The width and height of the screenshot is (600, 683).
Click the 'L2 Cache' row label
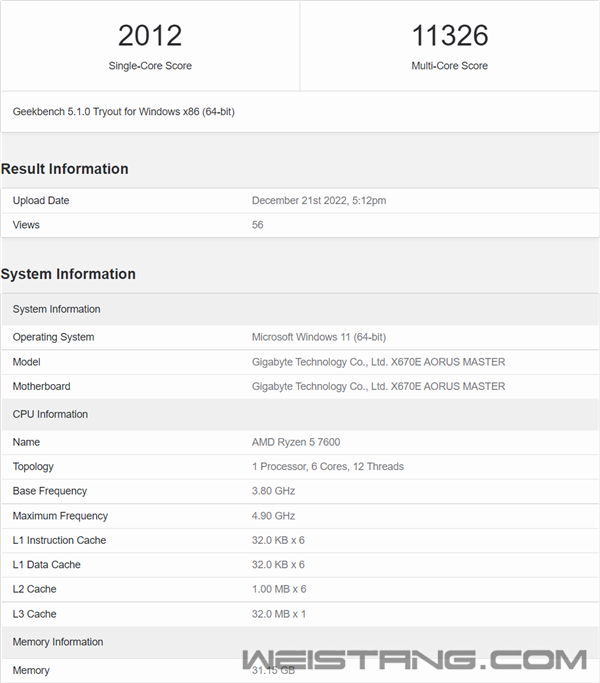(34, 589)
